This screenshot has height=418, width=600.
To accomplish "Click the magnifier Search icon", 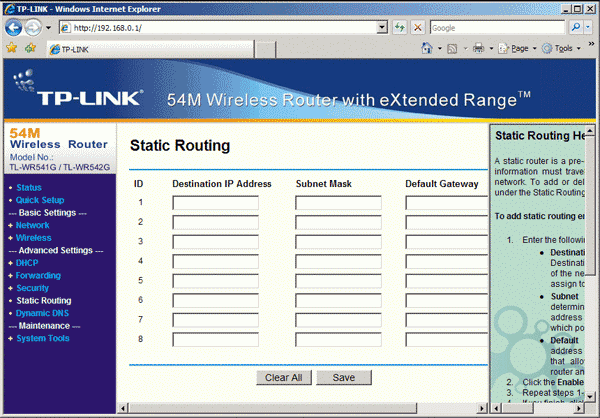I will [576, 27].
